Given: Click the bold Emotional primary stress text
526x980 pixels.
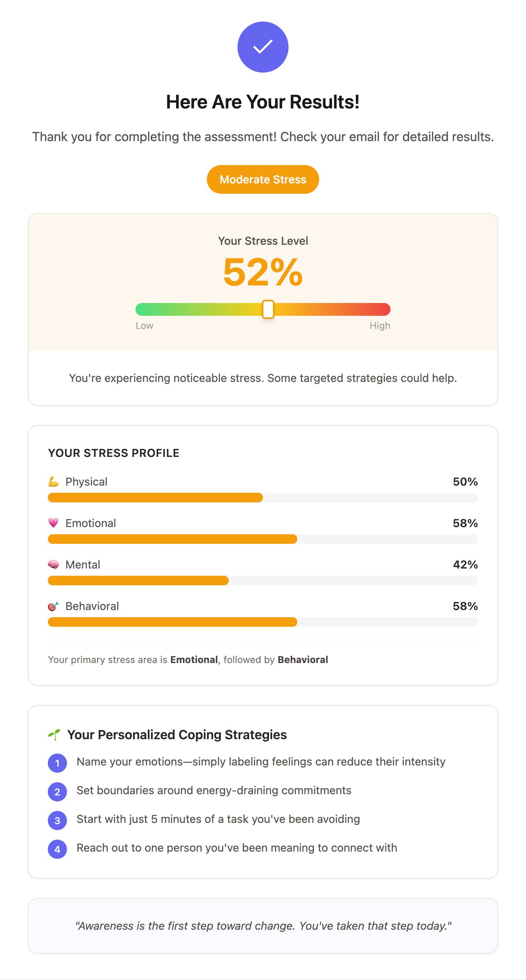Looking at the screenshot, I should point(194,660).
